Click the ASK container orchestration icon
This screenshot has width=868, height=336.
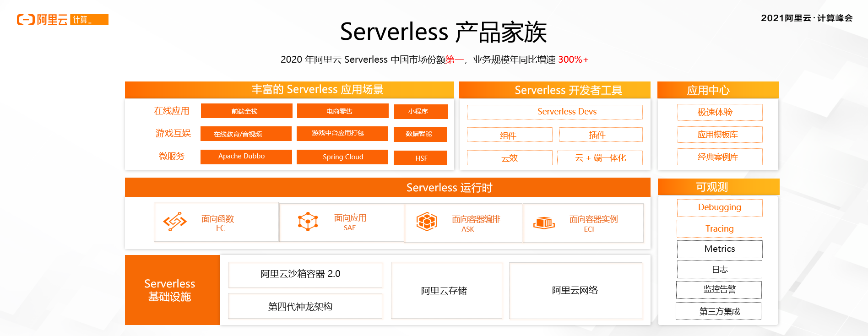427,222
